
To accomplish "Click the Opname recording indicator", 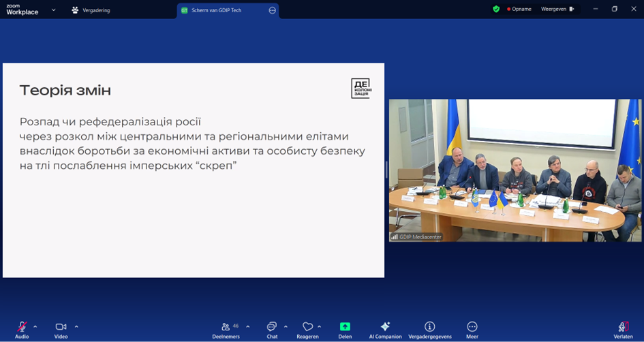I will pos(520,9).
